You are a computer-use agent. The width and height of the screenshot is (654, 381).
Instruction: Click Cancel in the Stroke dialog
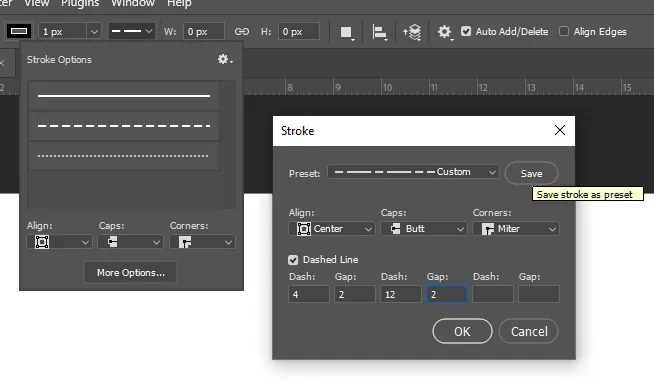click(529, 331)
